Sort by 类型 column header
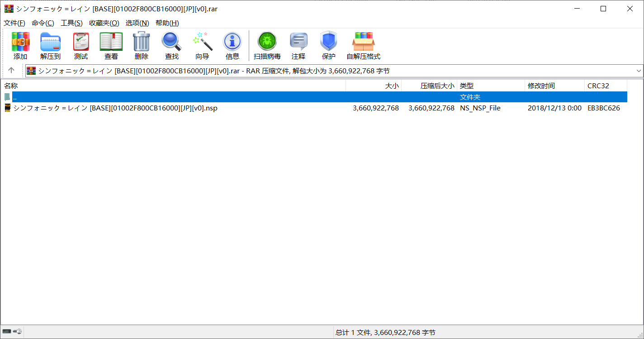644x339 pixels. [491, 86]
